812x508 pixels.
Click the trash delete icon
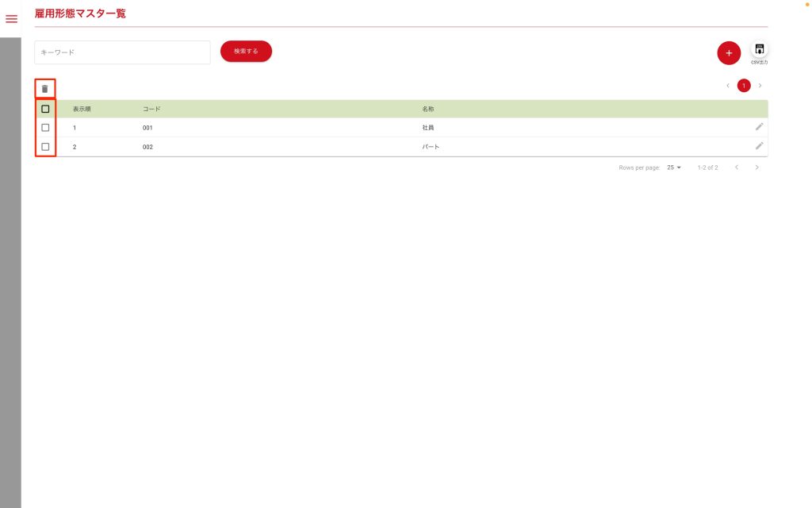pos(45,89)
